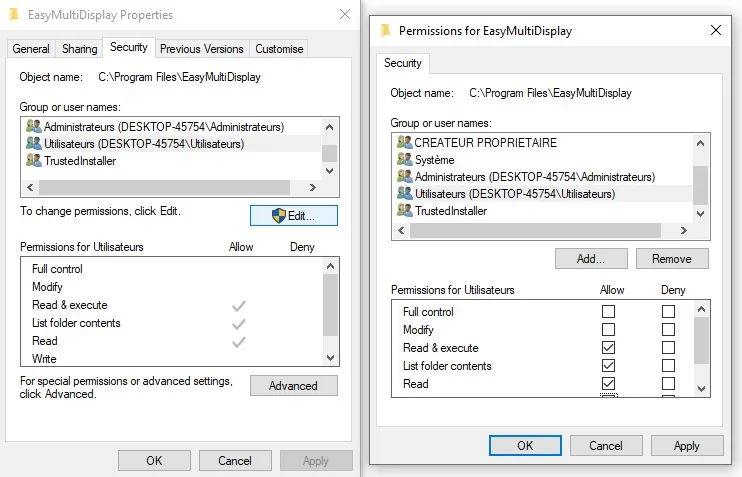The height and width of the screenshot is (477, 742).
Task: Click Cancel in the Properties window
Action: coord(235,460)
